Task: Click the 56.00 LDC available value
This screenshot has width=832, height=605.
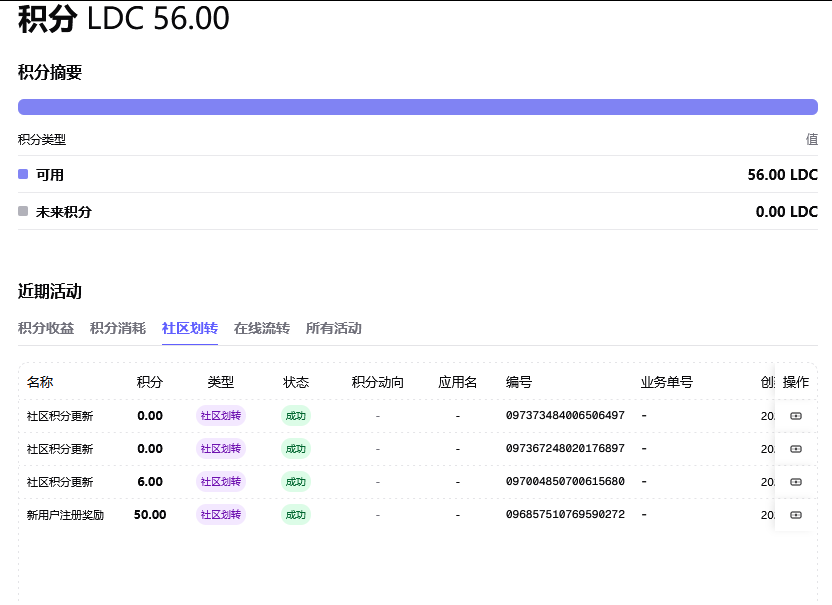Action: [x=783, y=175]
